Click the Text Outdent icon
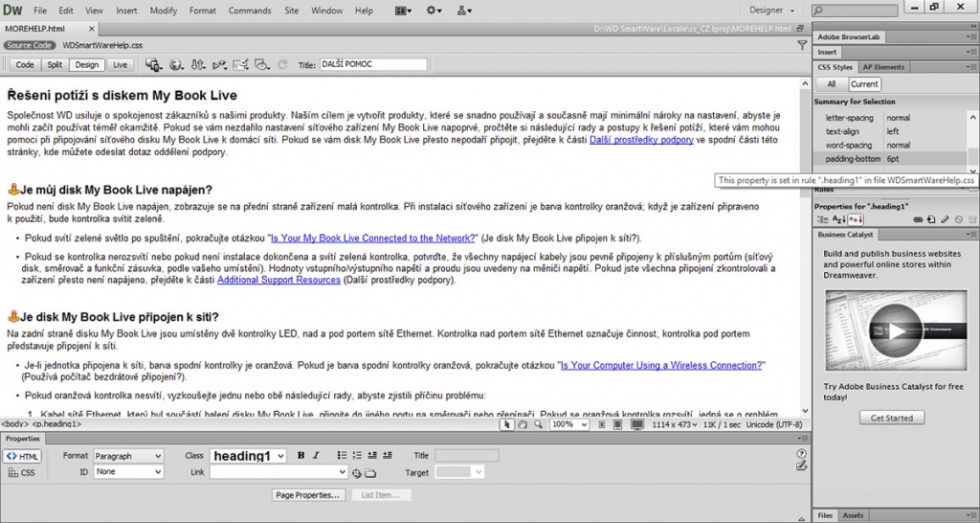 tap(372, 455)
